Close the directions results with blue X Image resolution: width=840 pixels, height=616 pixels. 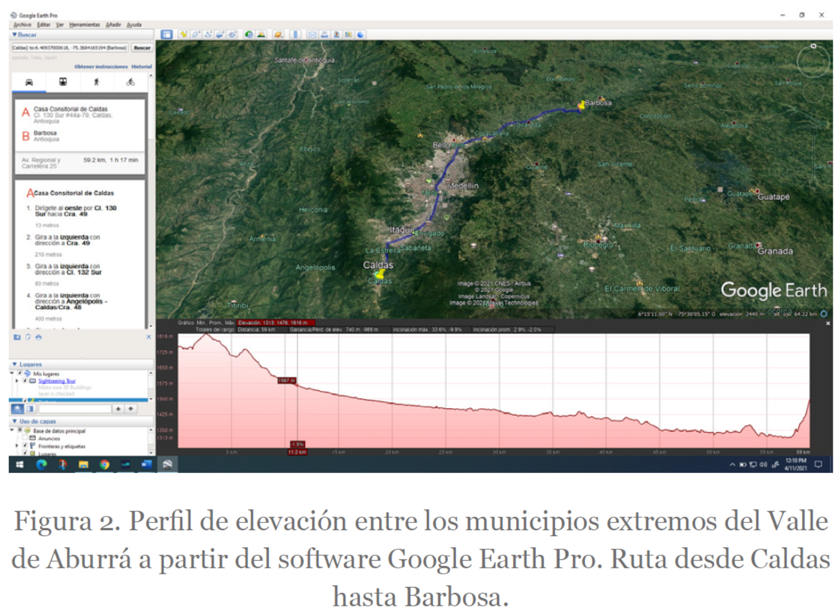point(149,337)
